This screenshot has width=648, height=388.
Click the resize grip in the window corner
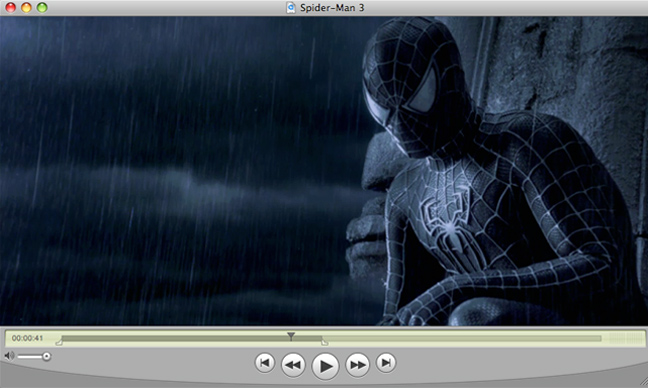[x=643, y=383]
